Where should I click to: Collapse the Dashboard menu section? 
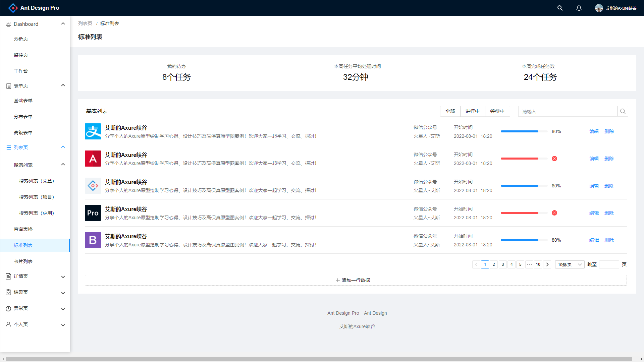[63, 23]
